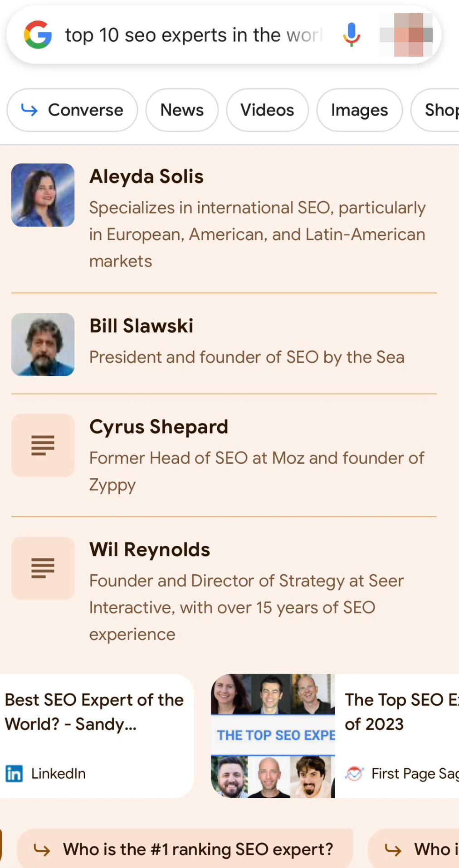Click the LinkedIn icon on the first card
Image resolution: width=459 pixels, height=868 pixels.
point(14,774)
